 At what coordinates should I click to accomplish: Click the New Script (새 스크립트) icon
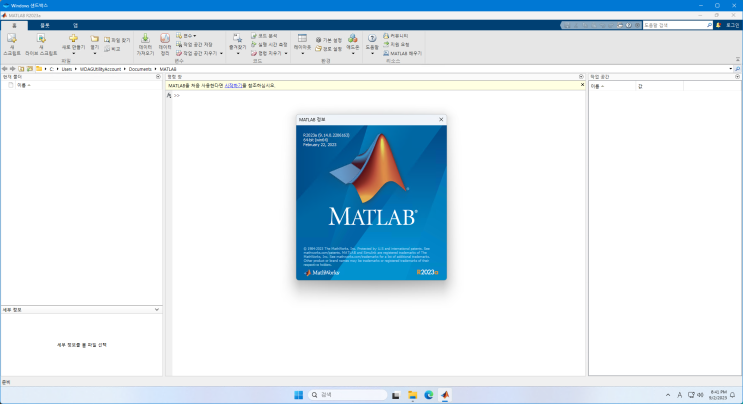click(12, 39)
